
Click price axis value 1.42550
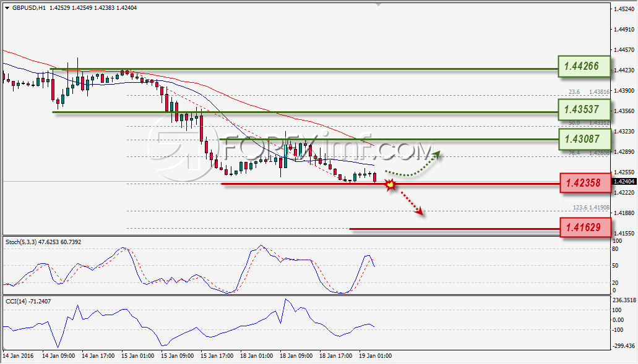click(624, 172)
